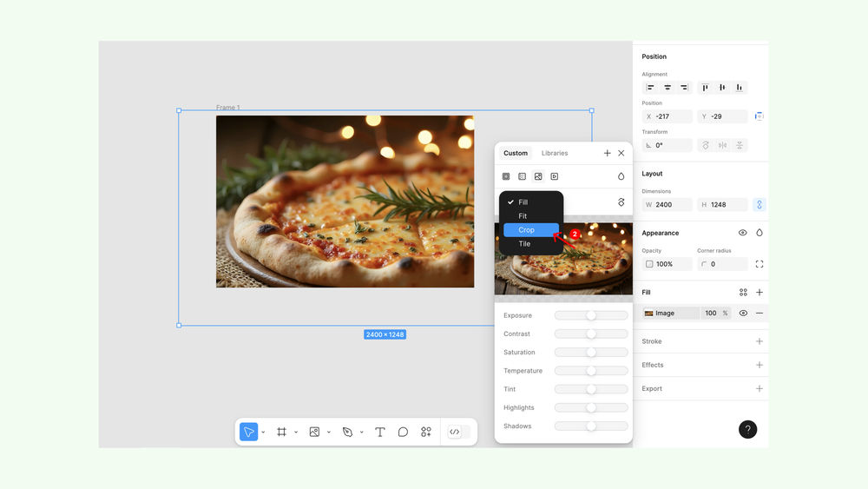Adjust the Contrast slider
868x489 pixels.
(x=591, y=334)
